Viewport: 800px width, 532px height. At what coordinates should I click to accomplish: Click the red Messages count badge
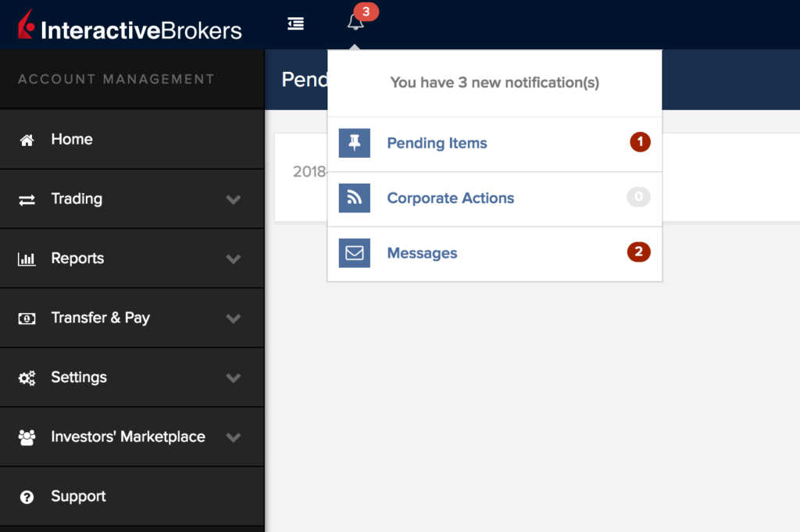point(638,252)
